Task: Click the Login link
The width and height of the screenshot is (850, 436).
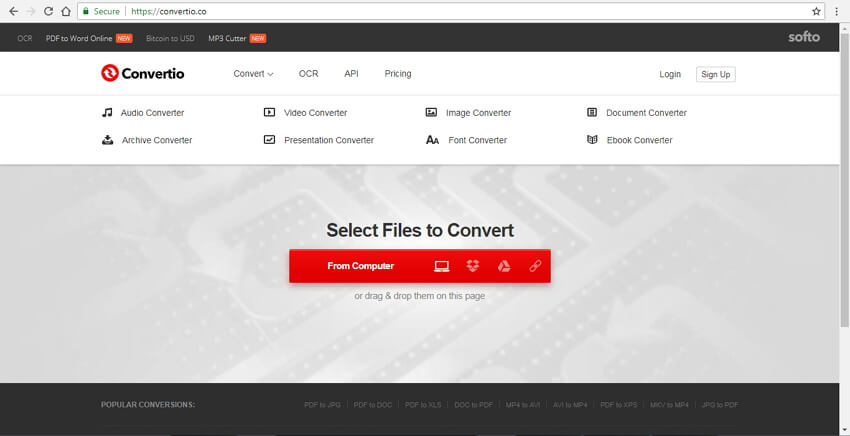Action: pos(670,74)
